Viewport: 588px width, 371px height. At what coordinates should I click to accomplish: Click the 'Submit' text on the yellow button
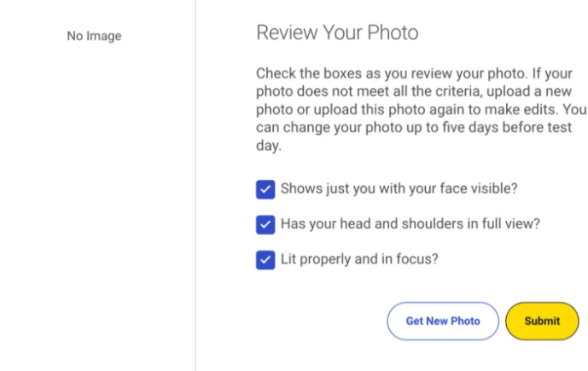pos(542,322)
